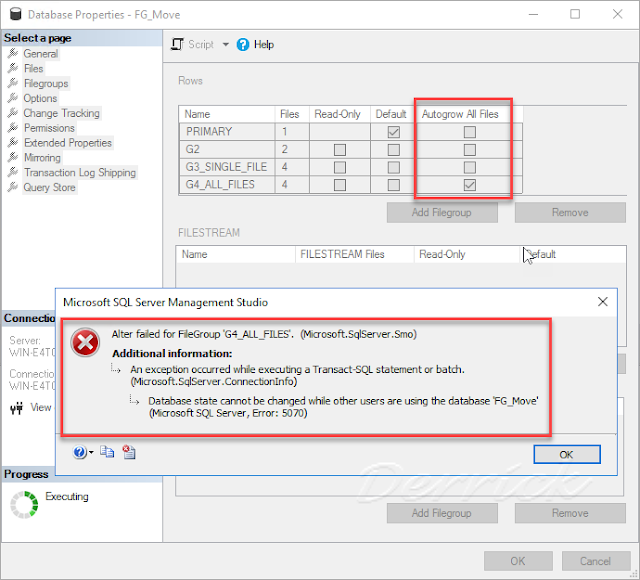Click the wrench icon beside Files

13,68
